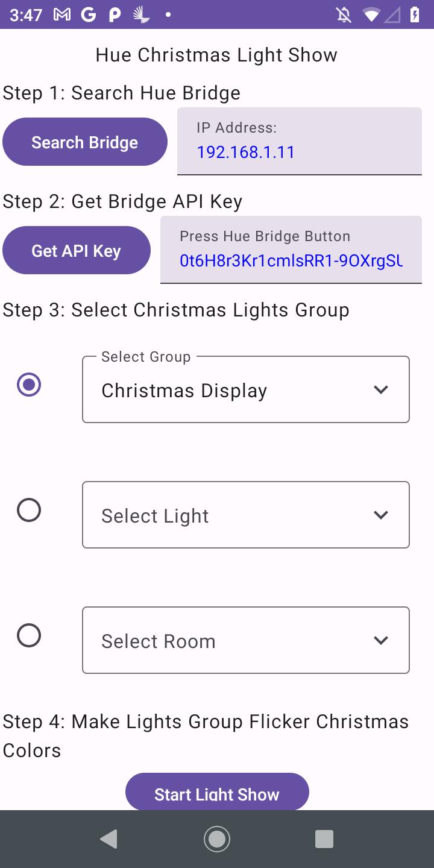Select the Christmas Display group radio button

29,385
